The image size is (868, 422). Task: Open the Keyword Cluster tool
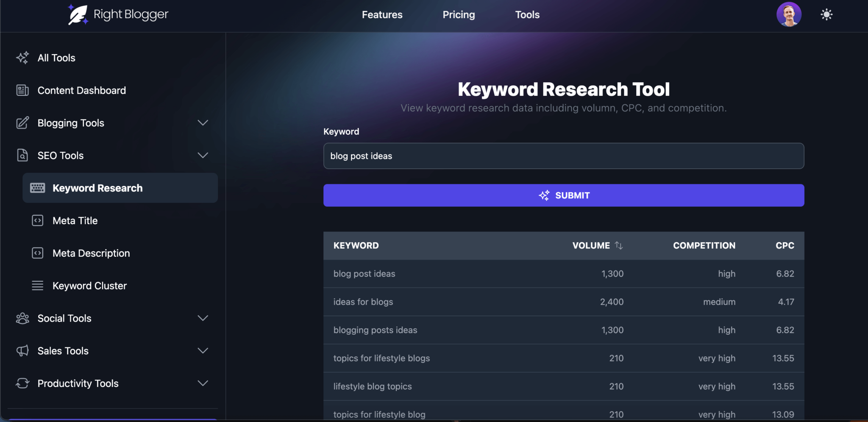89,286
